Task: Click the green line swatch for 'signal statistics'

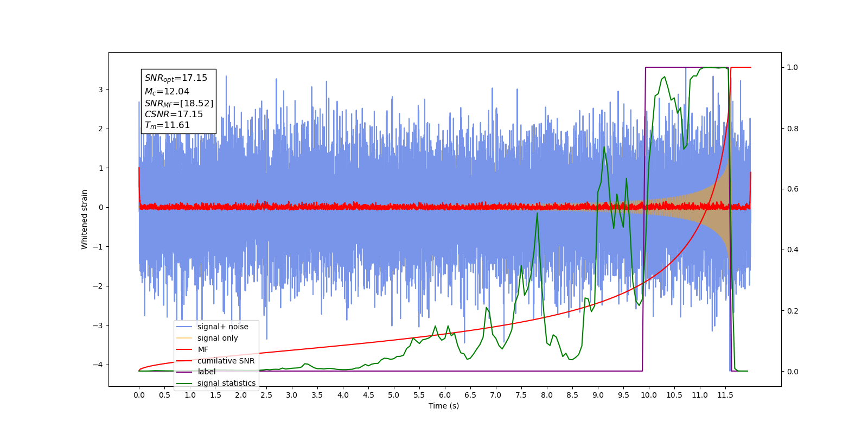Action: coord(184,383)
